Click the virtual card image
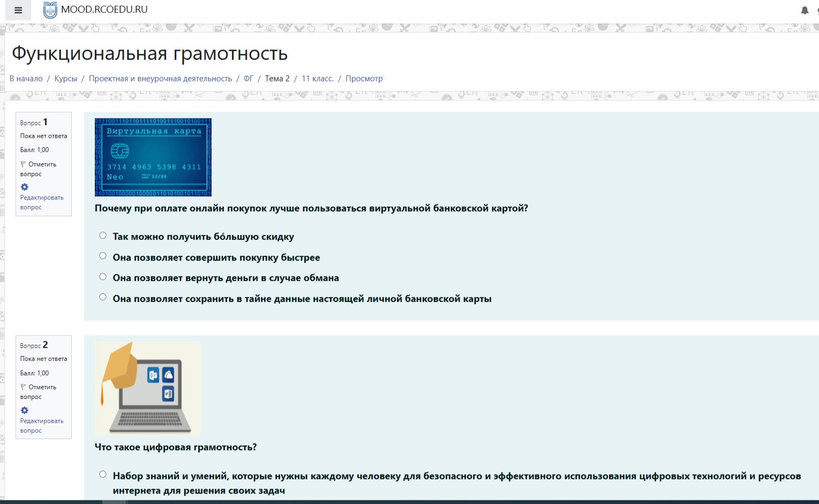This screenshot has width=819, height=504. click(x=153, y=157)
